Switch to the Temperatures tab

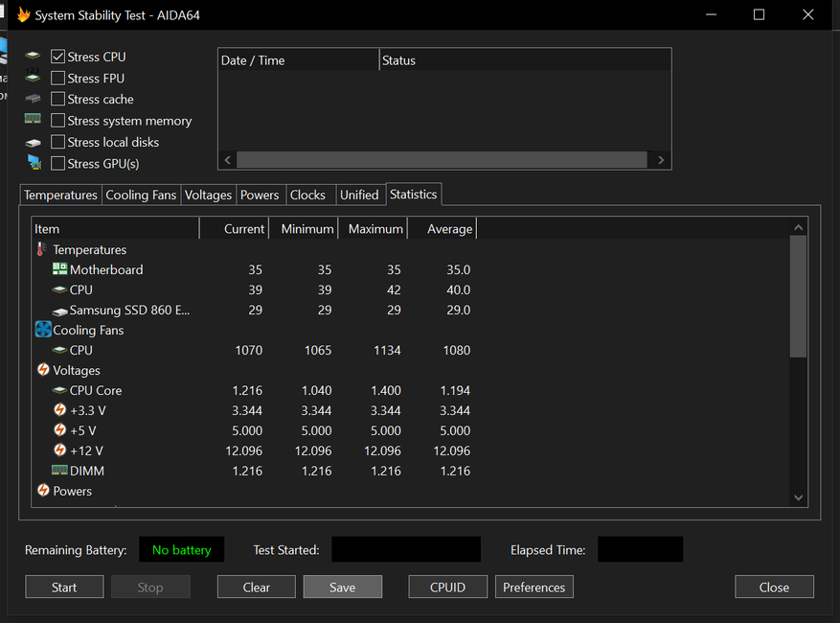[x=60, y=195]
